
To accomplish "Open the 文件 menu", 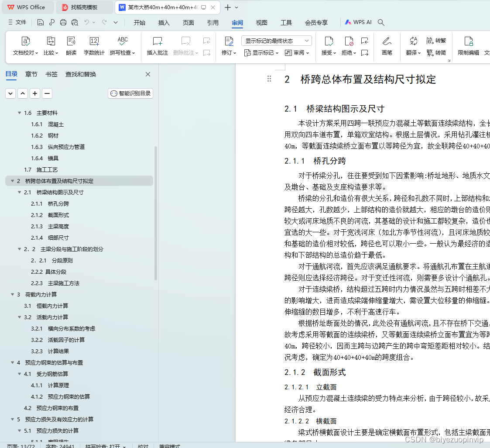I will [17, 22].
